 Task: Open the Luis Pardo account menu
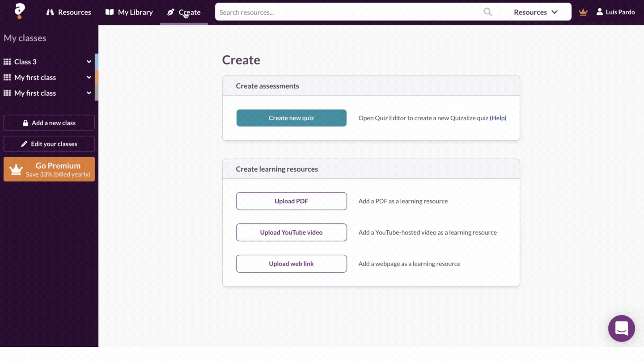pos(616,12)
